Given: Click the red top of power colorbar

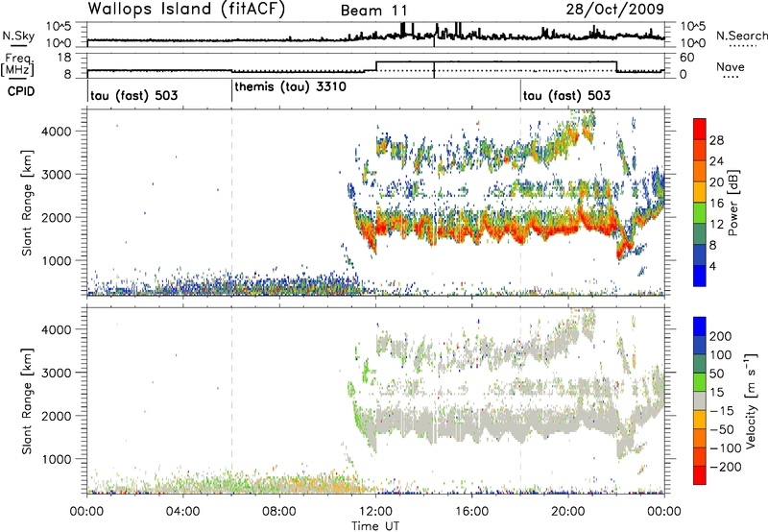Looking at the screenshot, I should click(700, 129).
